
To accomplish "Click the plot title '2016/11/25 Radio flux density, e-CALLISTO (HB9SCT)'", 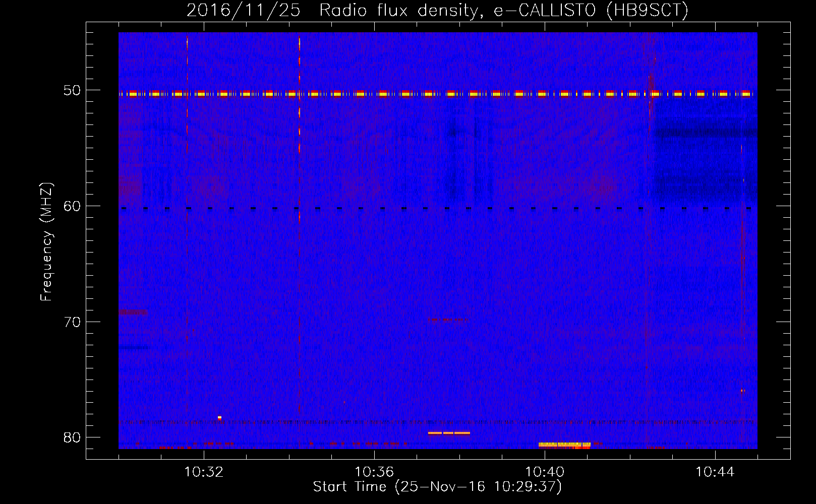I will coord(437,10).
